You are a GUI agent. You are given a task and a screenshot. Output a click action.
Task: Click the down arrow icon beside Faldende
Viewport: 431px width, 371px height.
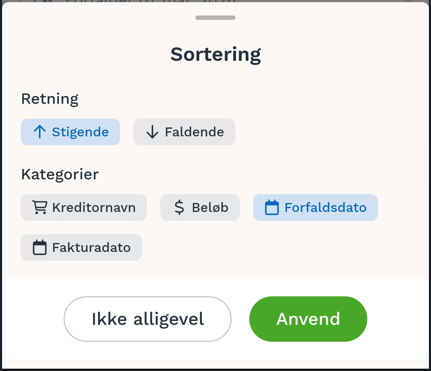click(x=152, y=132)
